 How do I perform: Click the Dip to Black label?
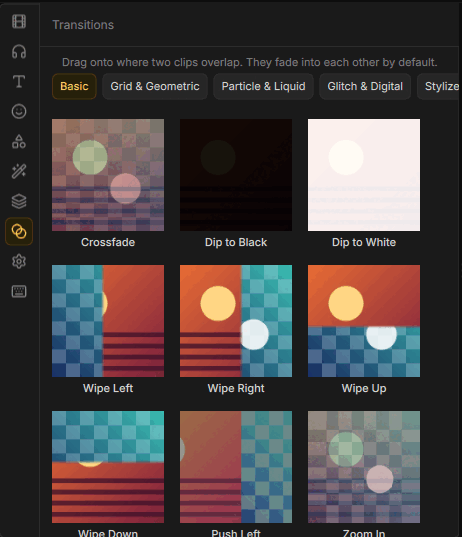click(x=236, y=242)
